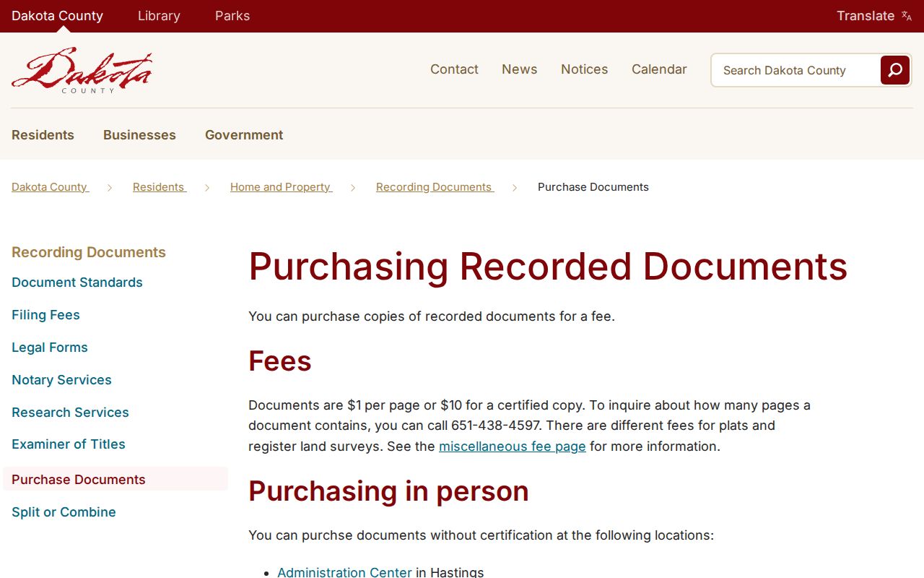Focus the Search Dakota County field
The image size is (924, 578).
pyautogui.click(x=796, y=70)
